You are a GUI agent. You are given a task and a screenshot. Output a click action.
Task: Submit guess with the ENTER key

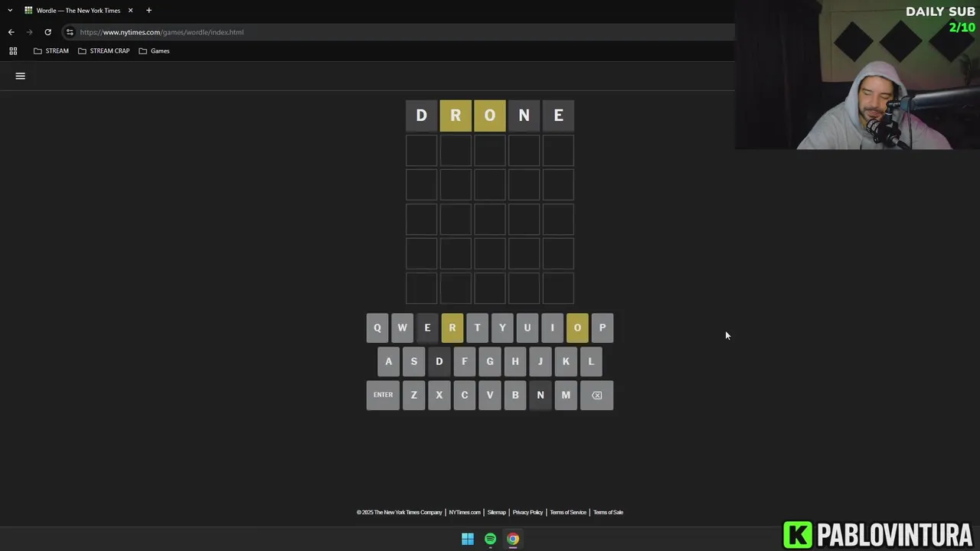(x=383, y=395)
